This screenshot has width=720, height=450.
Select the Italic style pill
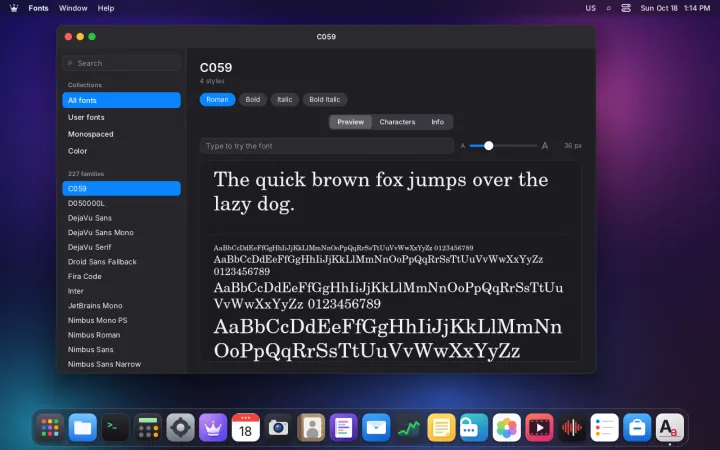pos(285,100)
